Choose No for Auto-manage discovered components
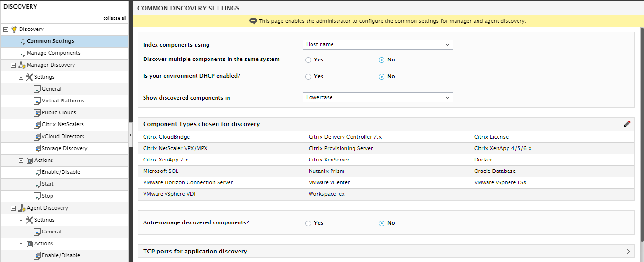This screenshot has height=262, width=644. 382,223
